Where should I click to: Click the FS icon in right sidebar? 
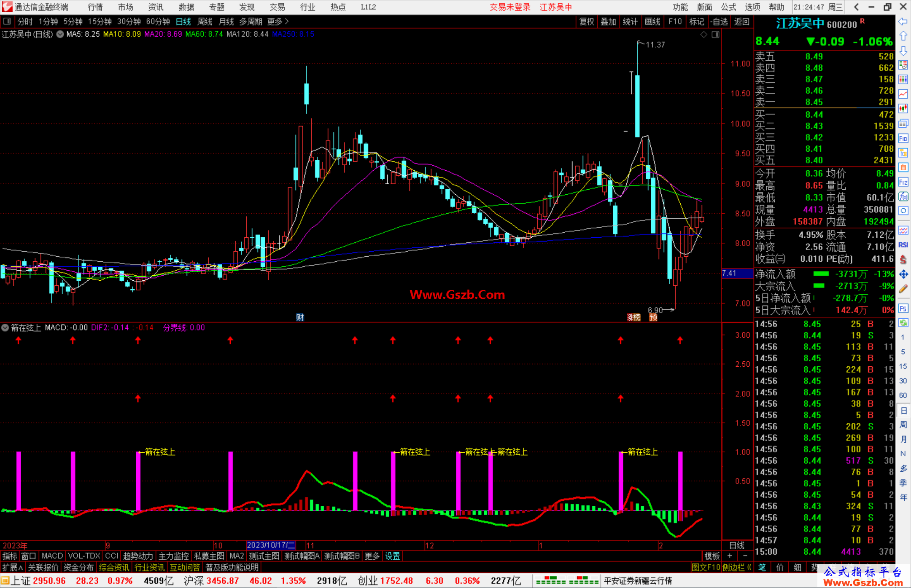tap(903, 309)
